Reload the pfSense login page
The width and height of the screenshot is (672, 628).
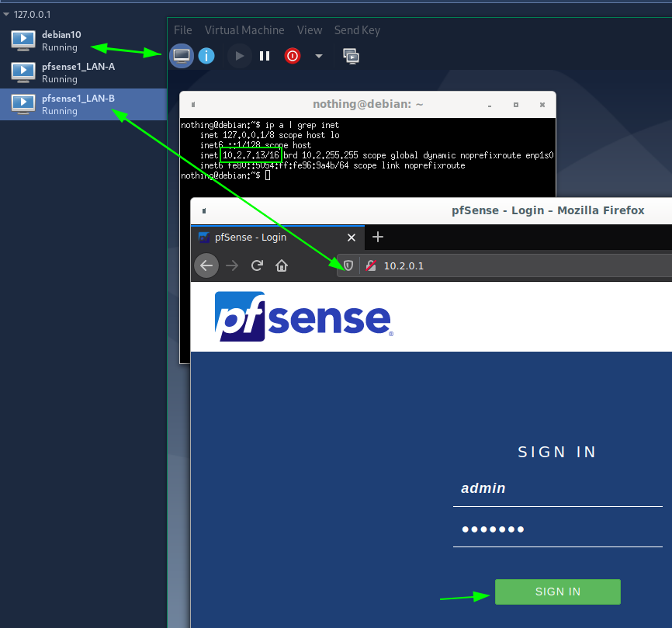pos(257,265)
